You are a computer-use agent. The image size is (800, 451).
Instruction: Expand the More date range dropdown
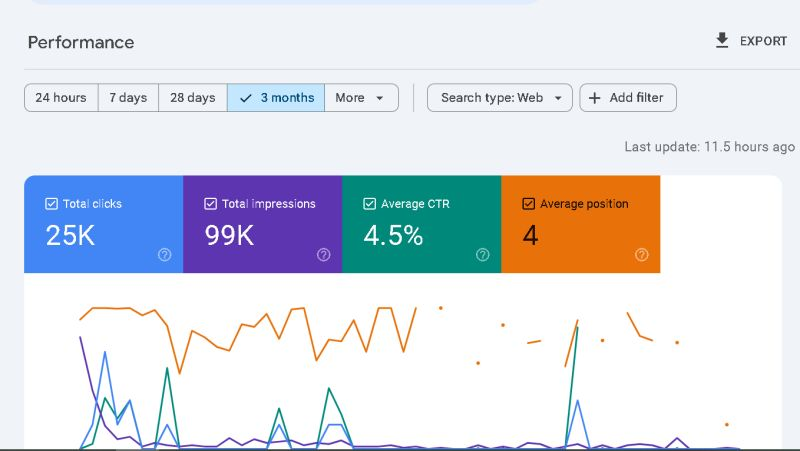point(361,98)
